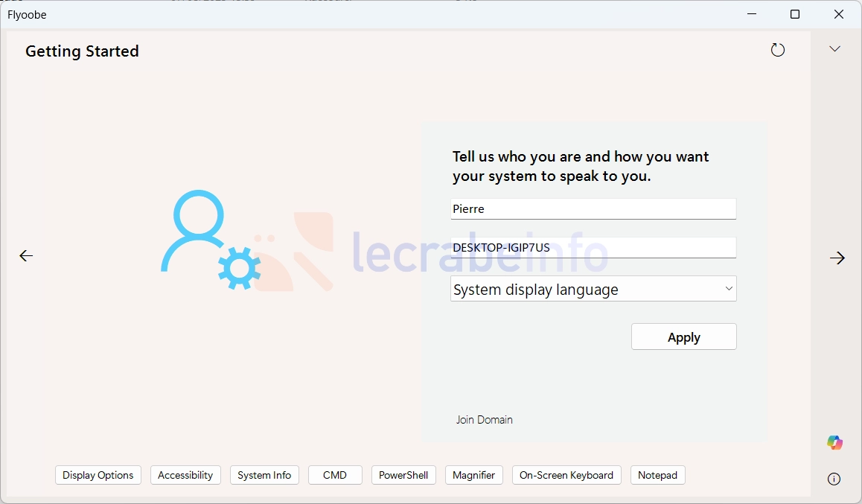The image size is (862, 504).
Task: Click the user name field containing Pierre
Action: coord(593,209)
